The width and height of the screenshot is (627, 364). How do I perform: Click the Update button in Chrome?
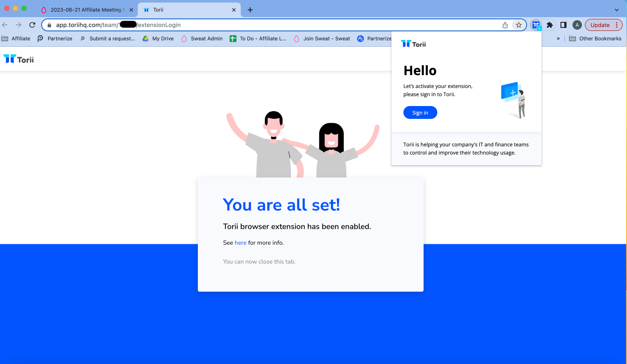point(600,25)
